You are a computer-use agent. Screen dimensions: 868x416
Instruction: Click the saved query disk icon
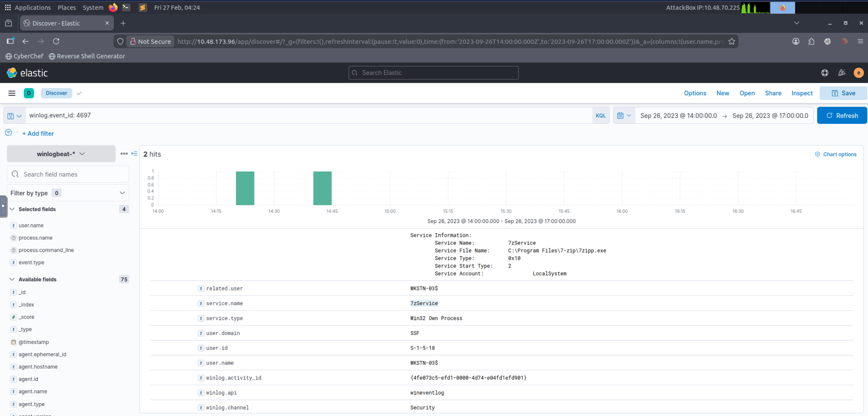(x=11, y=116)
